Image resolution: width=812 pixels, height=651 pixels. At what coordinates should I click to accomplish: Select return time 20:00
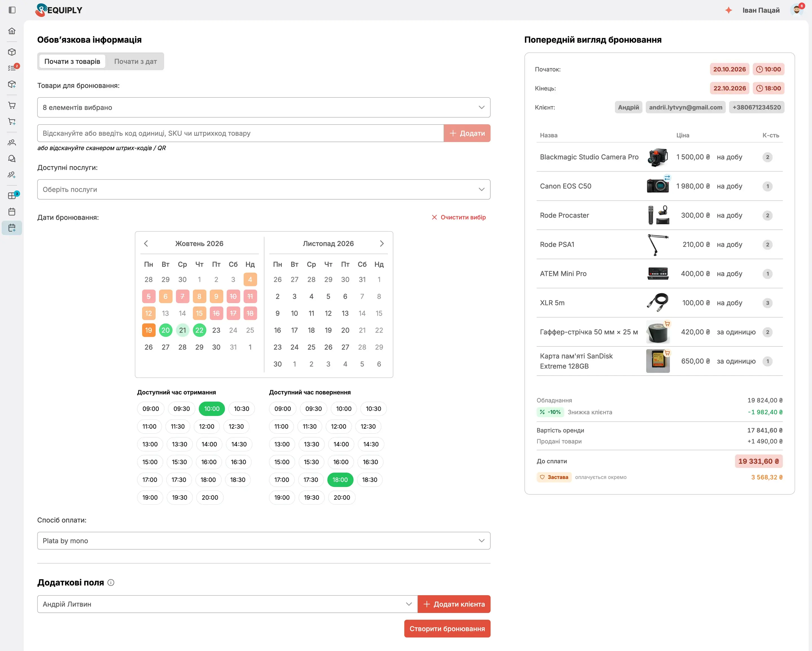[342, 498]
